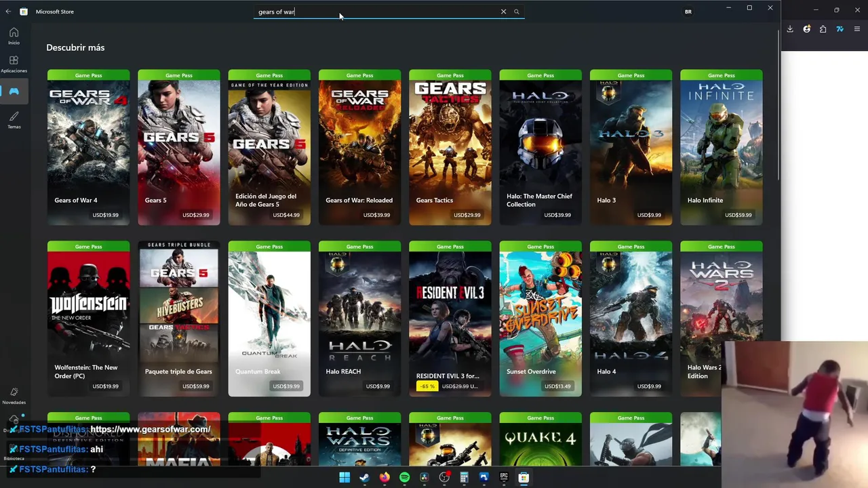
Task: Click the search magnifier icon
Action: 516,12
